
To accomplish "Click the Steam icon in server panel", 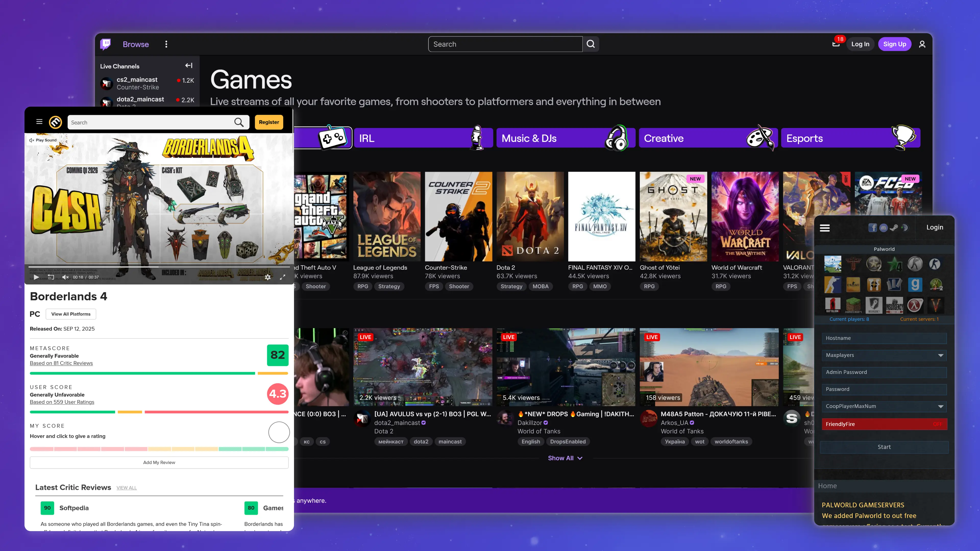I will point(894,227).
